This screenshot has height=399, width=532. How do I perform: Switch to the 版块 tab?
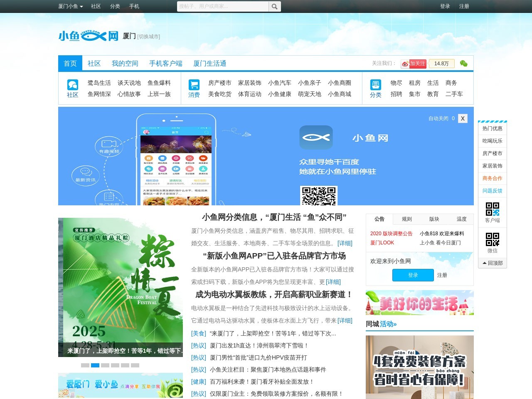pyautogui.click(x=434, y=219)
